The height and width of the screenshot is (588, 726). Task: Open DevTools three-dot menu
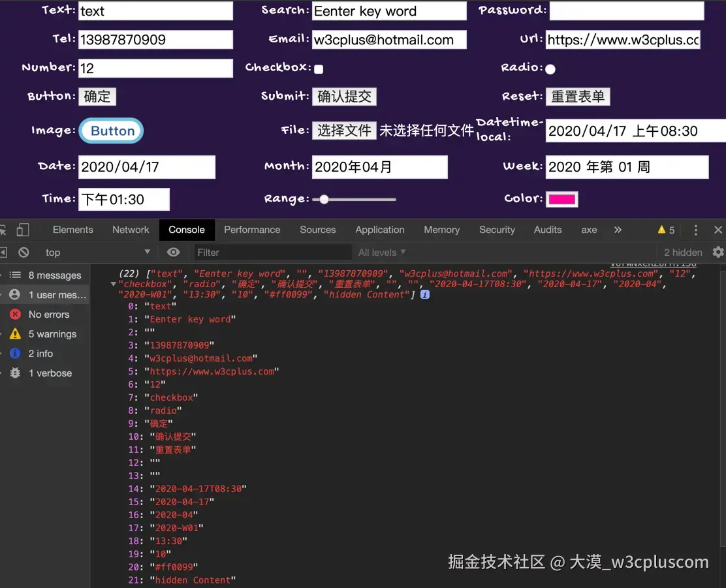pos(695,230)
